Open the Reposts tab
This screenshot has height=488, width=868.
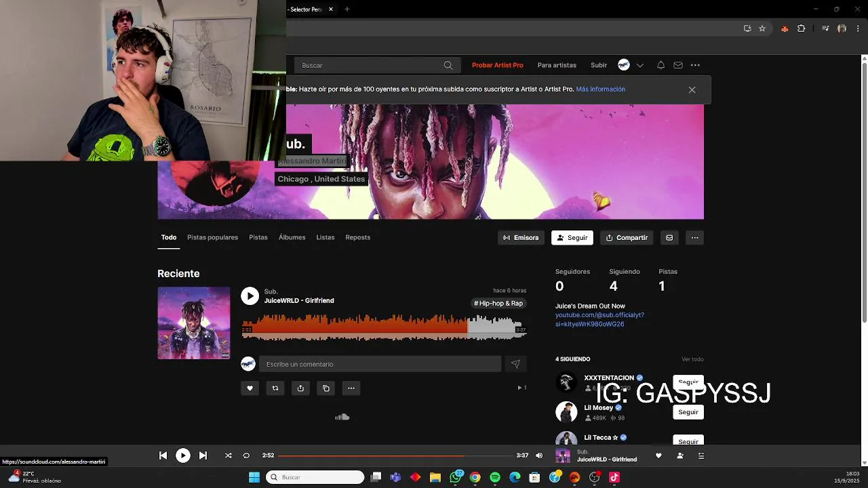point(358,237)
